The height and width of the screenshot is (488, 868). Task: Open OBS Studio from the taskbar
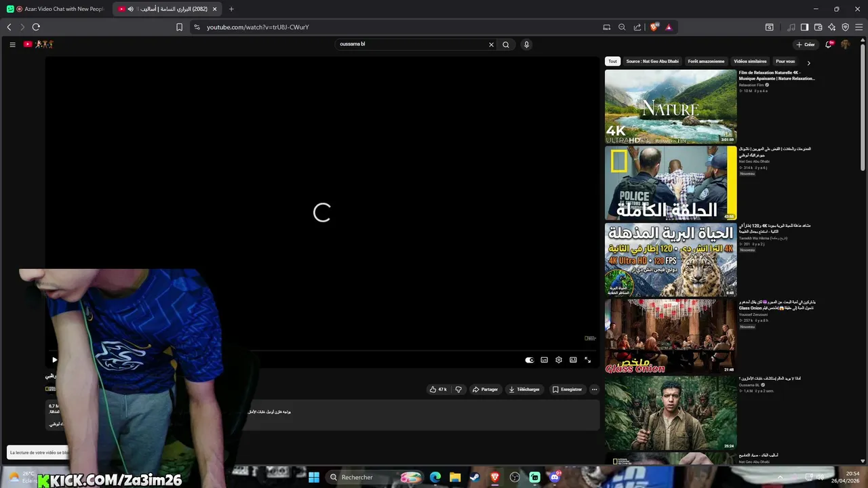pyautogui.click(x=515, y=477)
